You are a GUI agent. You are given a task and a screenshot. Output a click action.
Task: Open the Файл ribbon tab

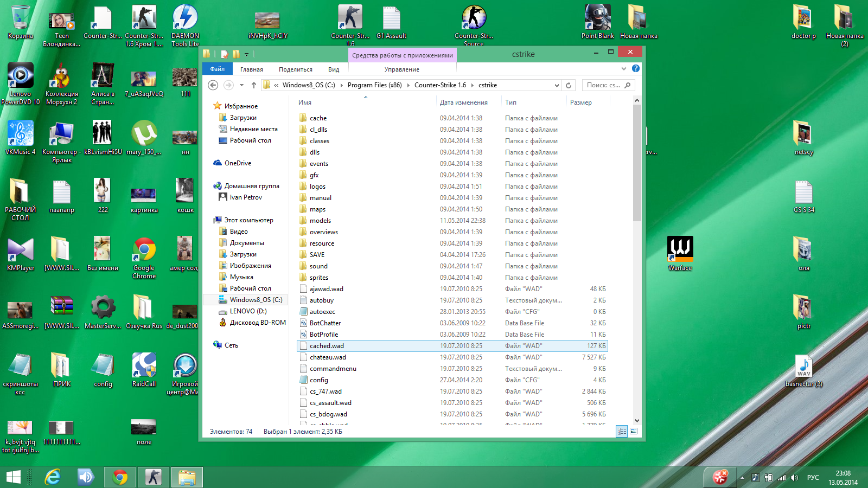[217, 69]
